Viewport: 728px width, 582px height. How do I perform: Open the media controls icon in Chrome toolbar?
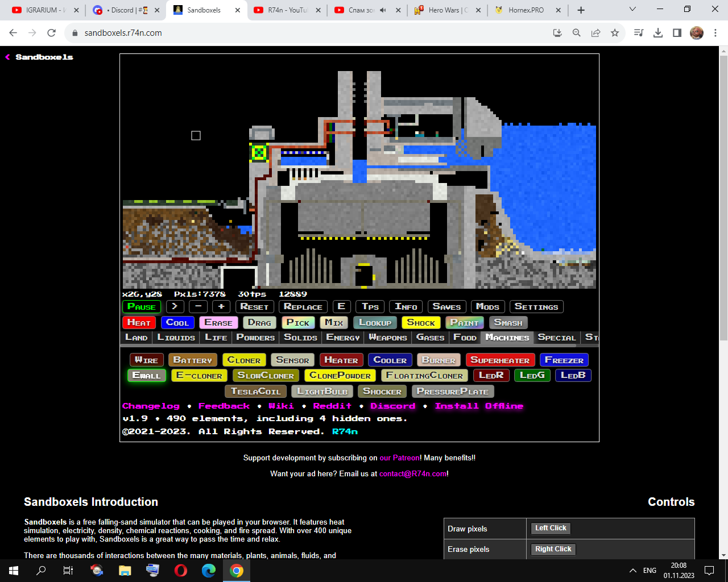point(639,33)
